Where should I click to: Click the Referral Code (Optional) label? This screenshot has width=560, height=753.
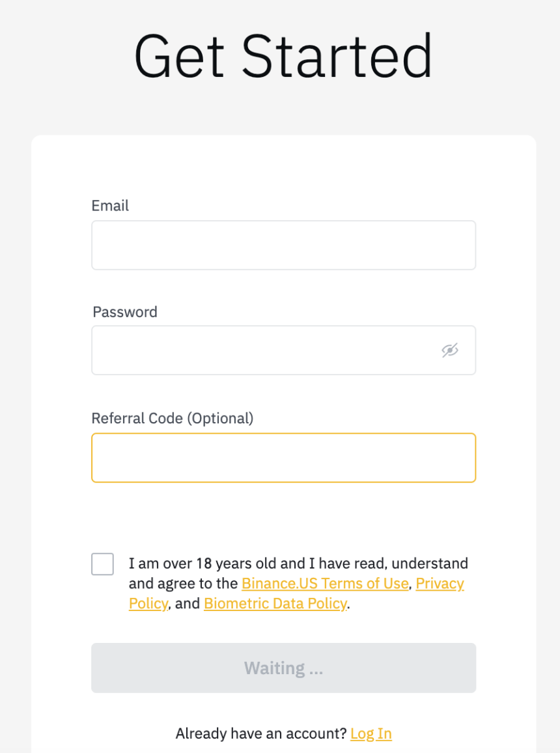click(x=173, y=418)
